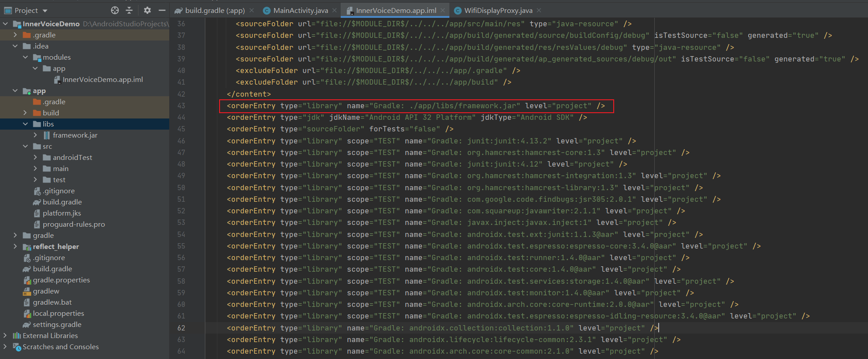Select the InnerVoiceDemo.app.iml tab

[391, 10]
